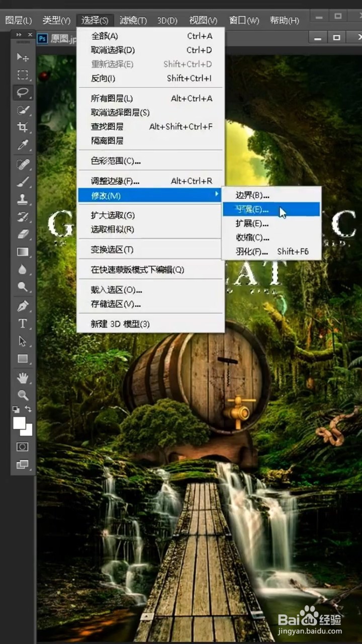
Task: Open 羽化(F)... feather submenu item
Action: pyautogui.click(x=271, y=252)
